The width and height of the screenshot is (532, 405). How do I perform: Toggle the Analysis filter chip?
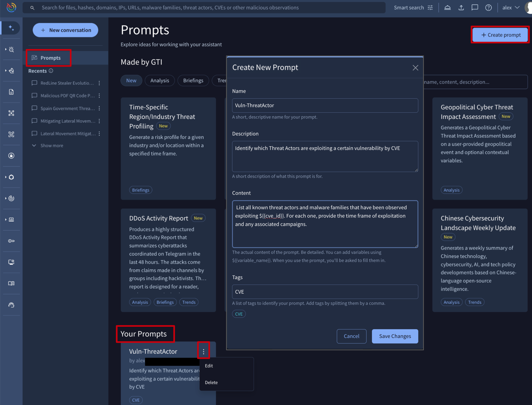tap(160, 80)
